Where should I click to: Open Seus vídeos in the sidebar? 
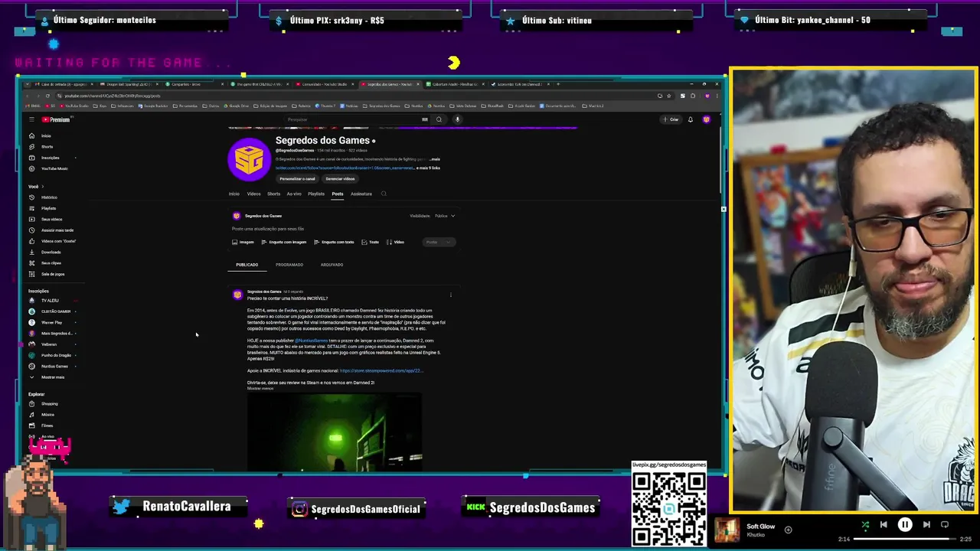[51, 219]
